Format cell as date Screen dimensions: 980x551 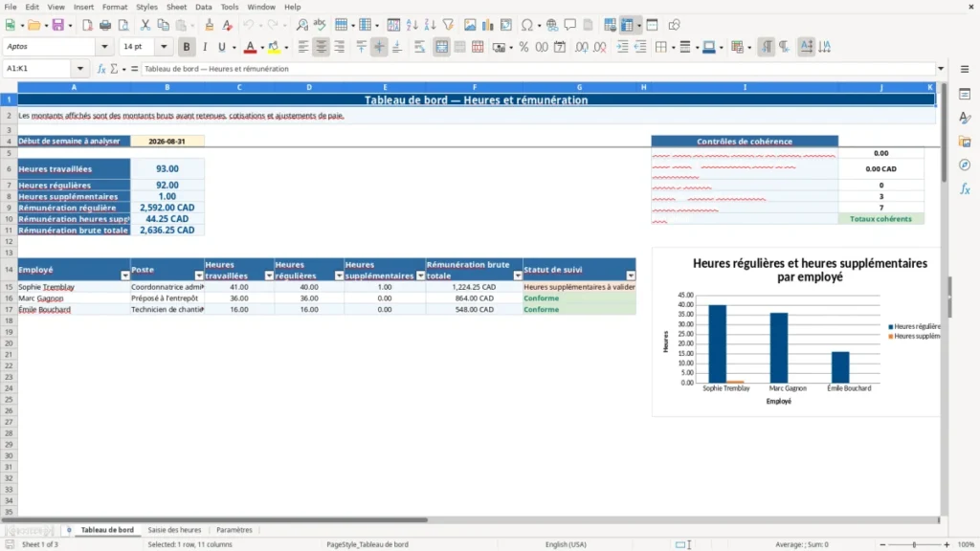pos(560,47)
